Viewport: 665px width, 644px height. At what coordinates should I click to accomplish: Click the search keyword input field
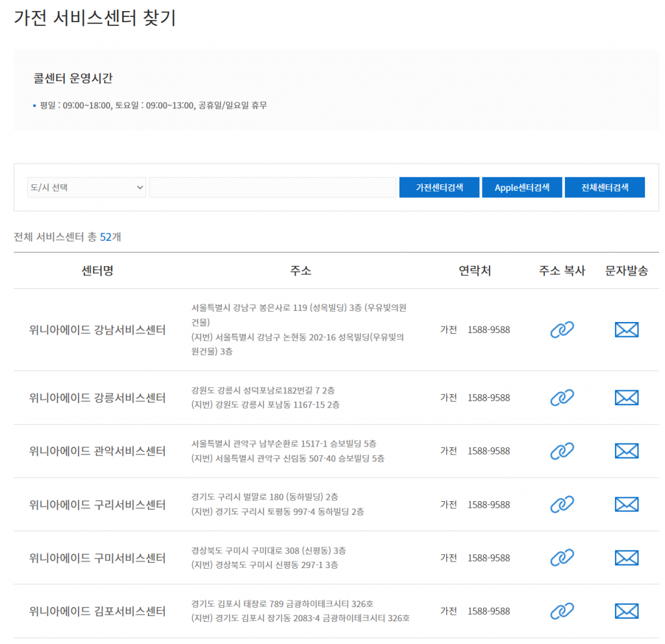[273, 187]
